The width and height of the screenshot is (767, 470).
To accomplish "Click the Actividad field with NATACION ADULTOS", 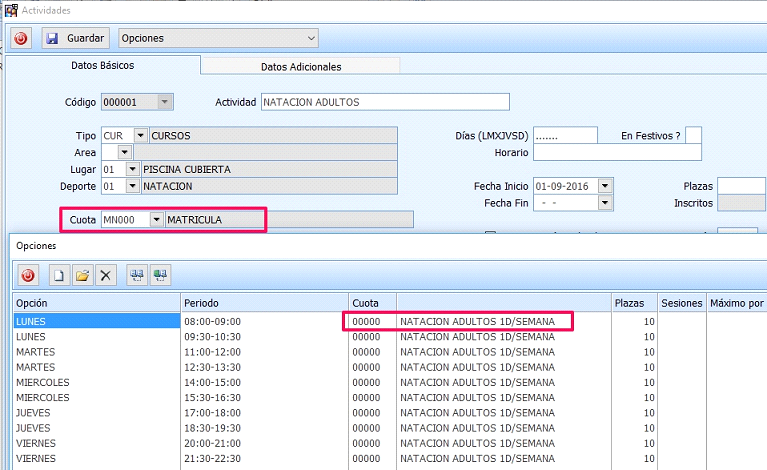I will pyautogui.click(x=385, y=102).
